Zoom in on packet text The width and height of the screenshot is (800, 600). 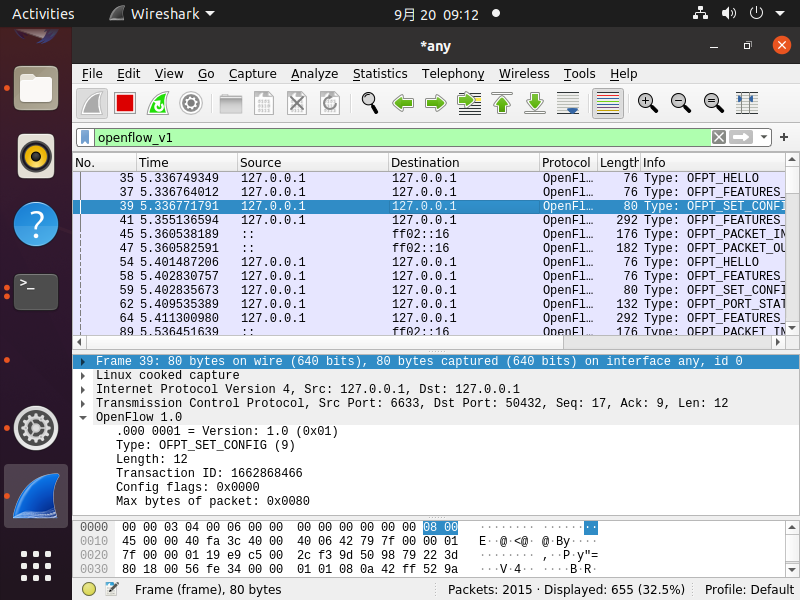click(x=647, y=104)
